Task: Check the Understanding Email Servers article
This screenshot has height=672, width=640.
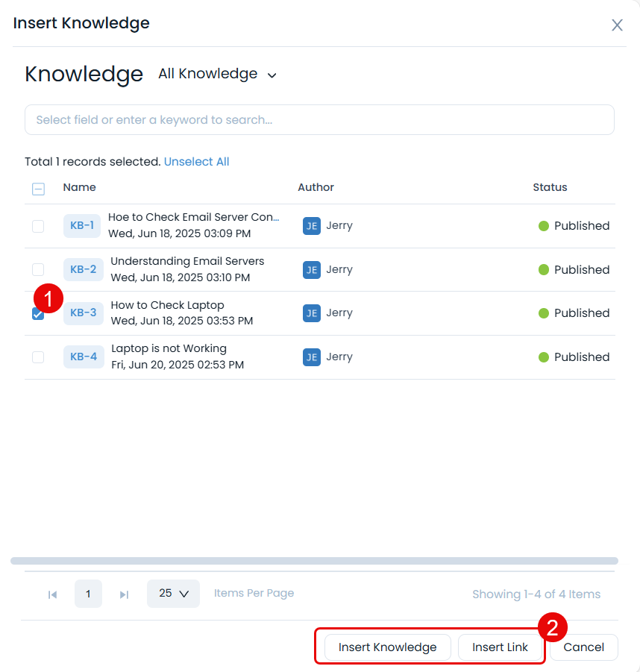Action: pyautogui.click(x=38, y=269)
